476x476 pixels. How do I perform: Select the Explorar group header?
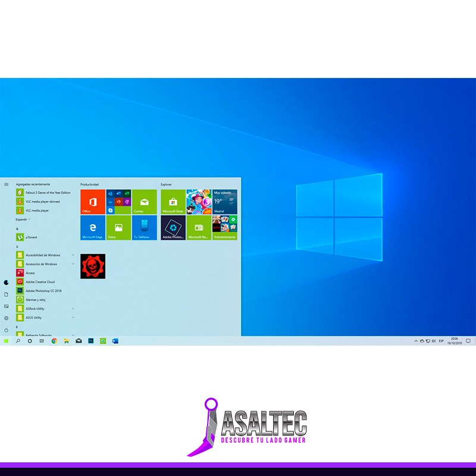click(166, 184)
